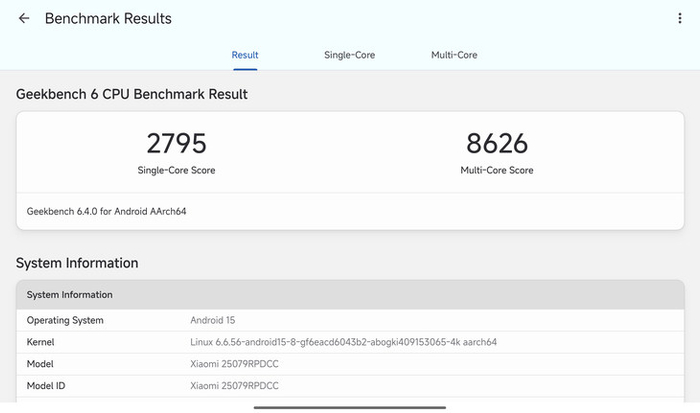Open the Multi-Core tab
This screenshot has height=413, width=700.
454,55
